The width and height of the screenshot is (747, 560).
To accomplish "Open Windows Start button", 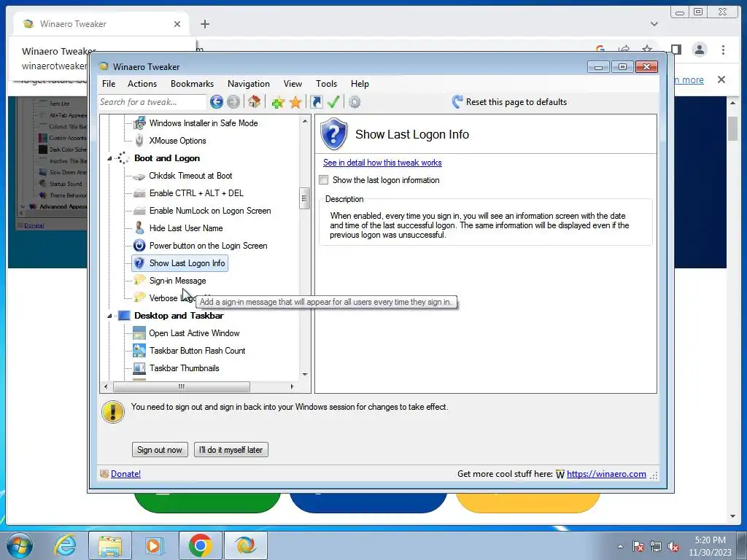I will 18,545.
